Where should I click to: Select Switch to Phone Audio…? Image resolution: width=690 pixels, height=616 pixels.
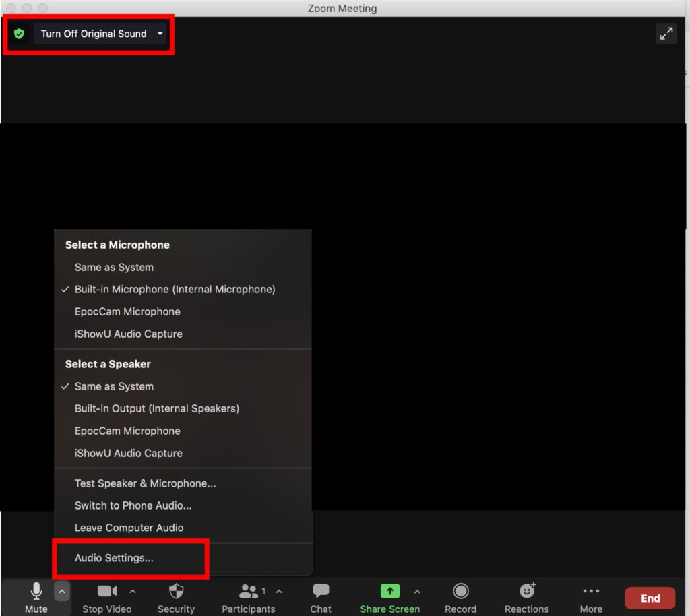(183, 505)
